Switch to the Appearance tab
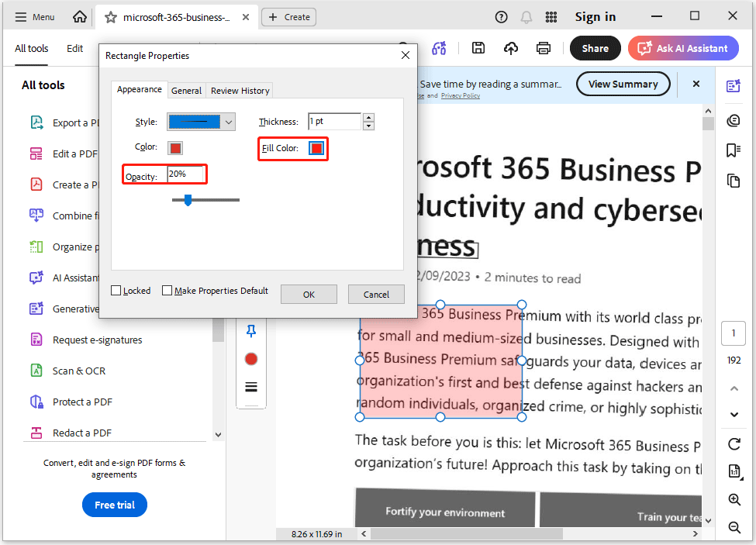756x545 pixels. pyautogui.click(x=140, y=90)
